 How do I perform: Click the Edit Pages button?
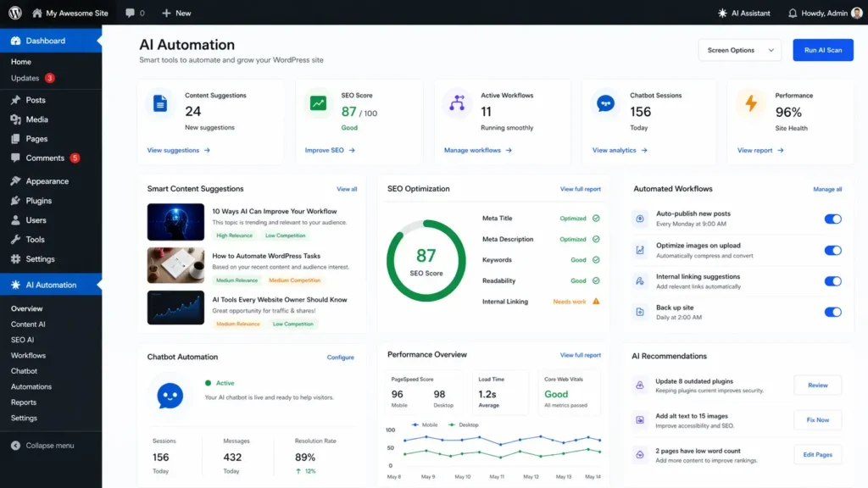click(818, 455)
